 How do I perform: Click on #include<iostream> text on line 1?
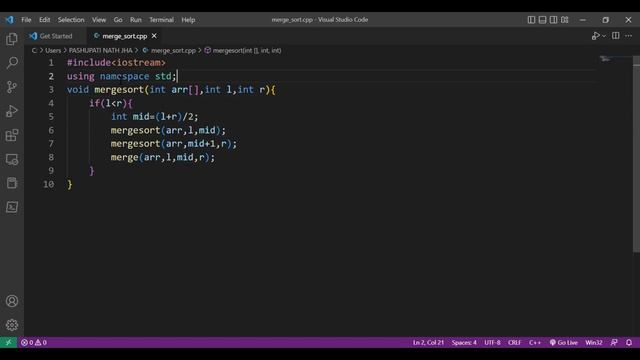pos(116,63)
